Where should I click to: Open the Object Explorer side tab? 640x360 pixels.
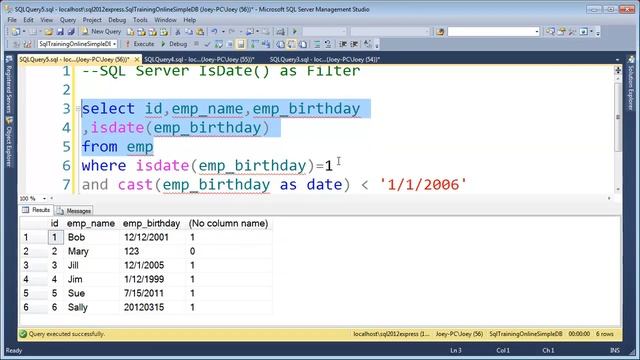pos(8,143)
